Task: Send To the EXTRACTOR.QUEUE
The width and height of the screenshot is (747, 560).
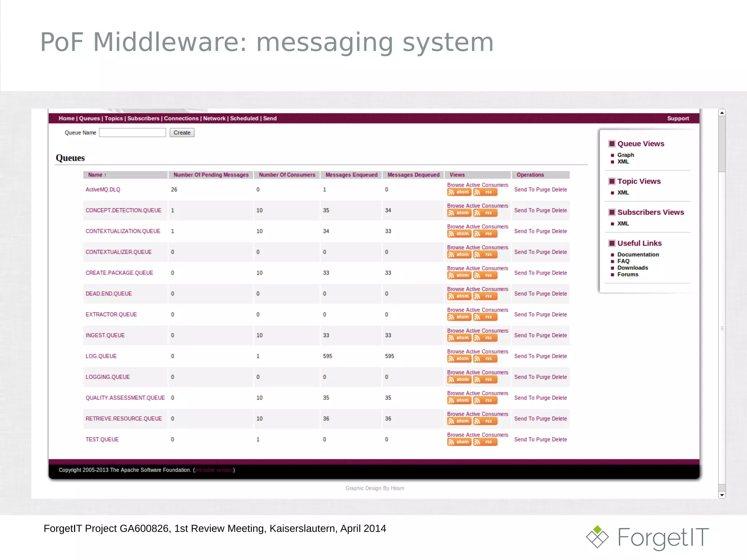Action: pyautogui.click(x=524, y=314)
